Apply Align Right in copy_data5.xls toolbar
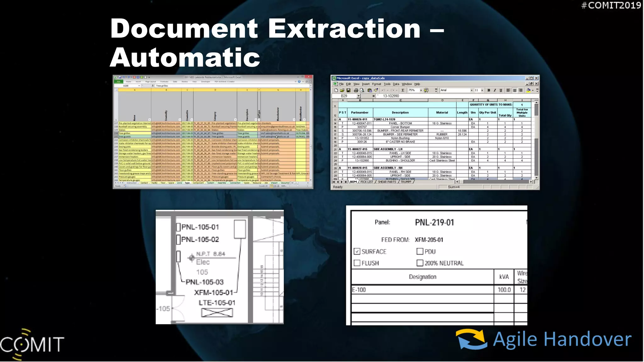Viewport: 644px width, 362px height. [520, 90]
